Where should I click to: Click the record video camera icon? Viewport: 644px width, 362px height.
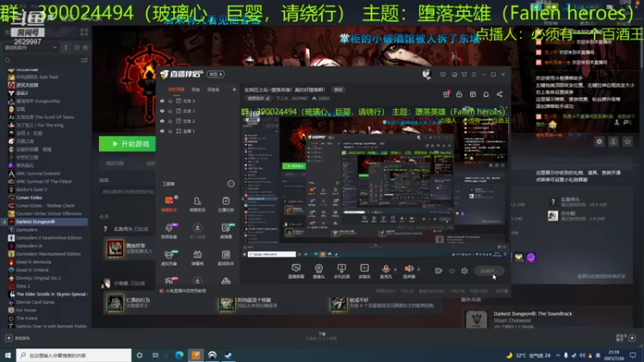click(439, 271)
